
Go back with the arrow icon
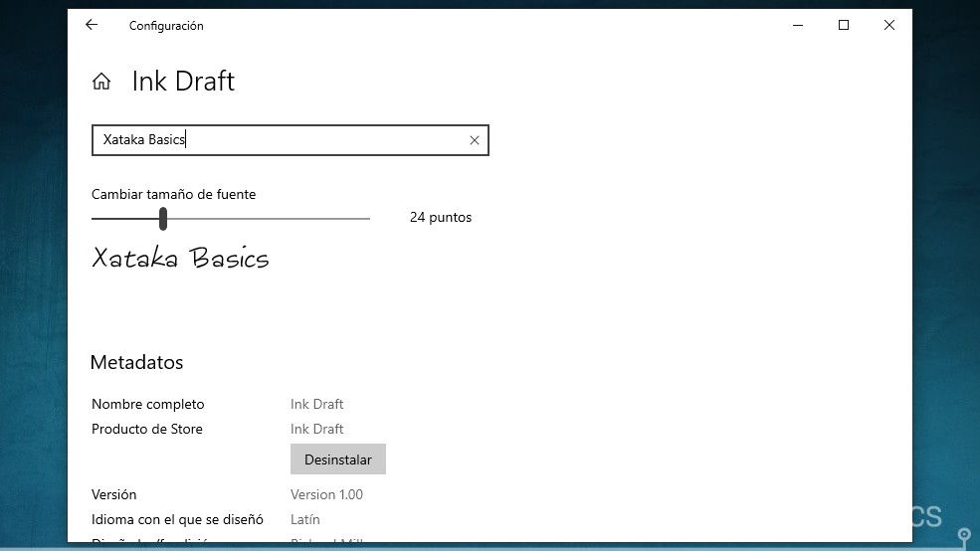[x=92, y=25]
